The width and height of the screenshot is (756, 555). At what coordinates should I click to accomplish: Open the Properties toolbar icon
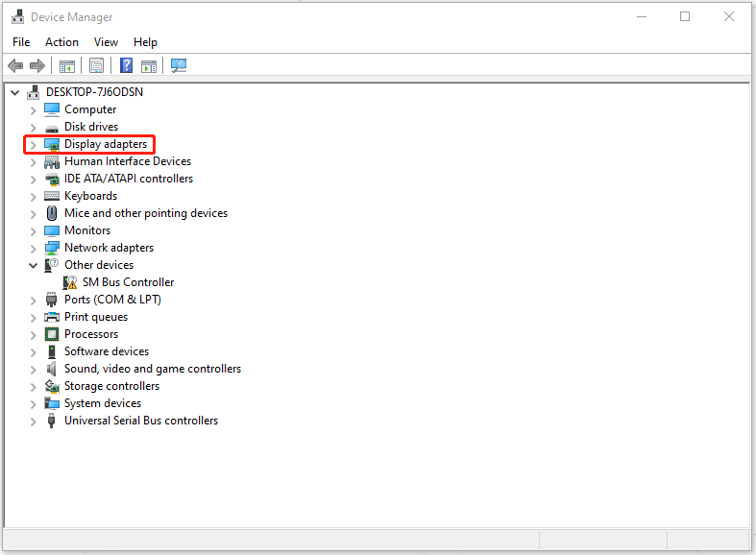coord(96,65)
